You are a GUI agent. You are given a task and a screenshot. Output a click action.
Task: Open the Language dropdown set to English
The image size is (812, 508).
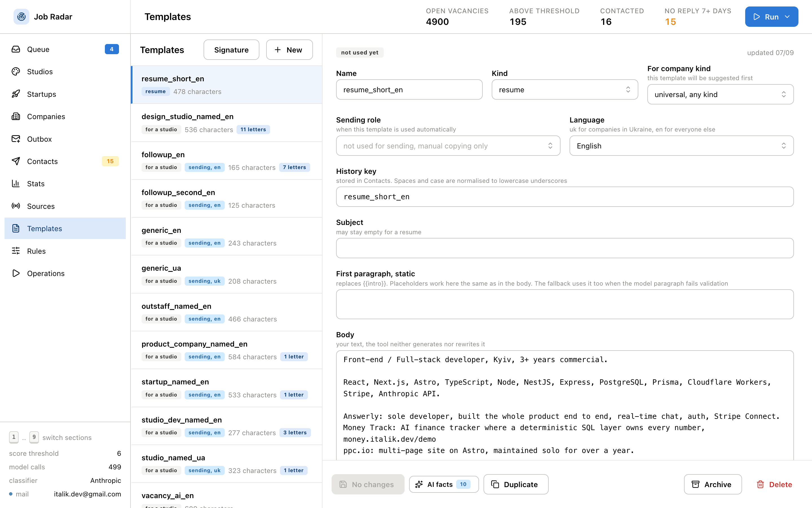[681, 145]
